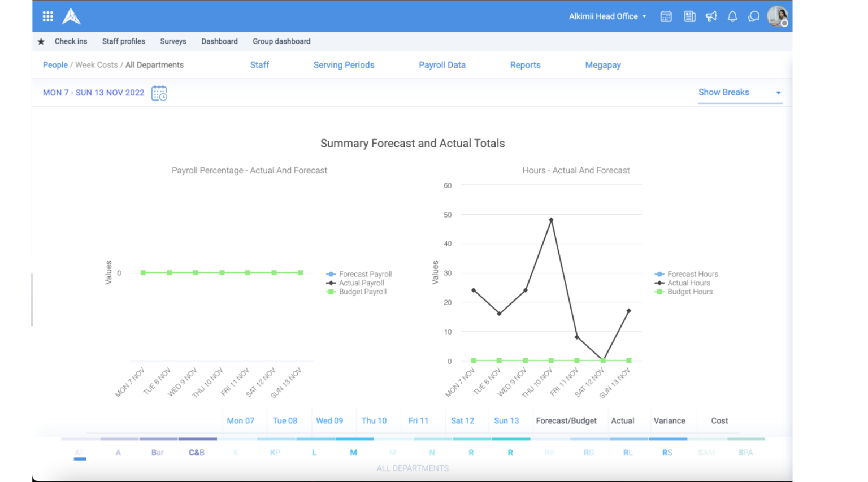Screen dimensions: 868x482
Task: Toggle Forecast Hours legend entry
Action: (692, 274)
